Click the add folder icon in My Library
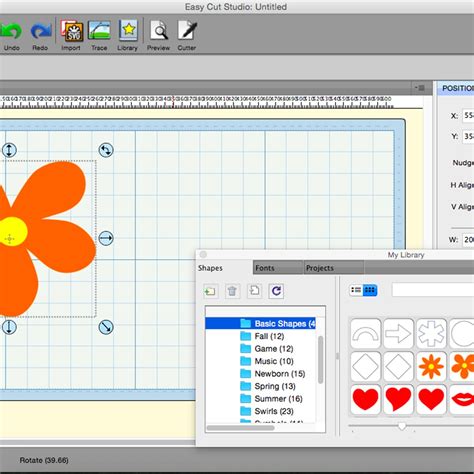474x474 pixels. 211,291
